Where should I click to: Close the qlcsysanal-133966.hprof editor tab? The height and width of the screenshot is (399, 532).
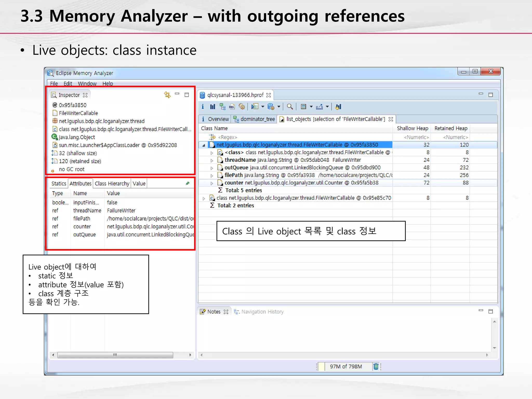(x=269, y=95)
